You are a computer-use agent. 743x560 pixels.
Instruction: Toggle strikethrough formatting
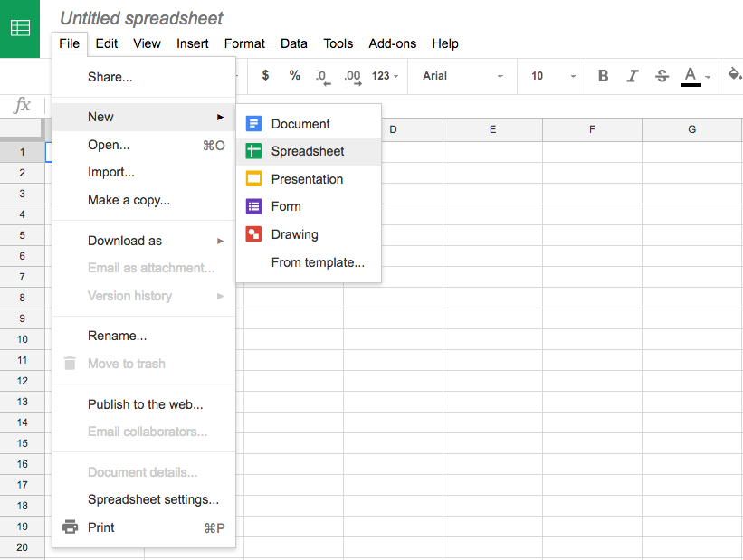[662, 76]
